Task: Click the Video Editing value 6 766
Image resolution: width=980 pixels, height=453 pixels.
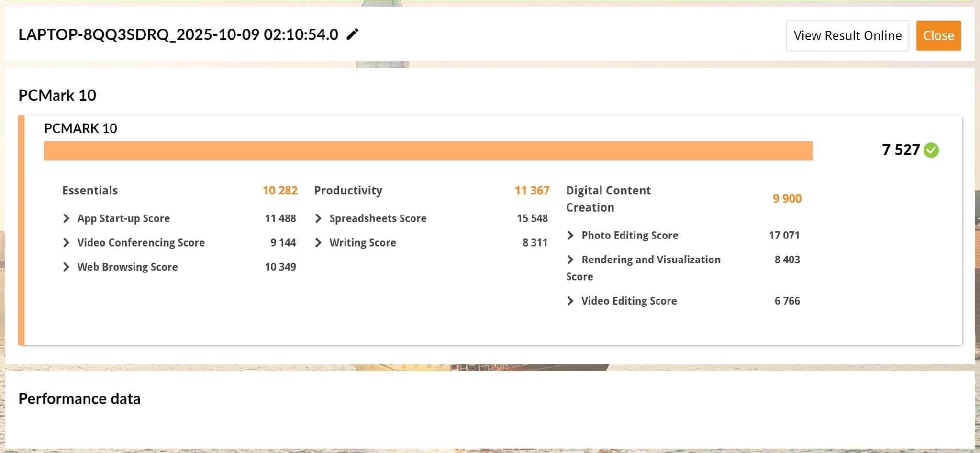Action: (x=787, y=301)
